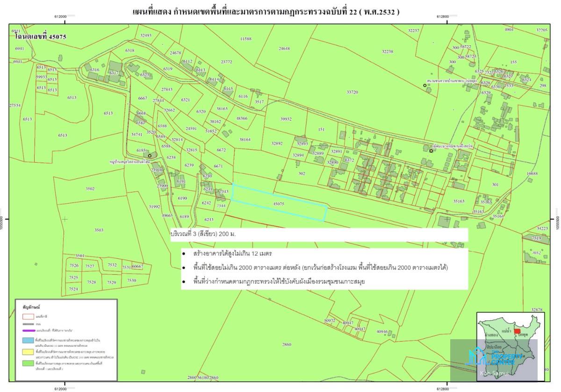The image size is (561, 392).
Task: Click parcel label 3502
Action: click(x=90, y=189)
